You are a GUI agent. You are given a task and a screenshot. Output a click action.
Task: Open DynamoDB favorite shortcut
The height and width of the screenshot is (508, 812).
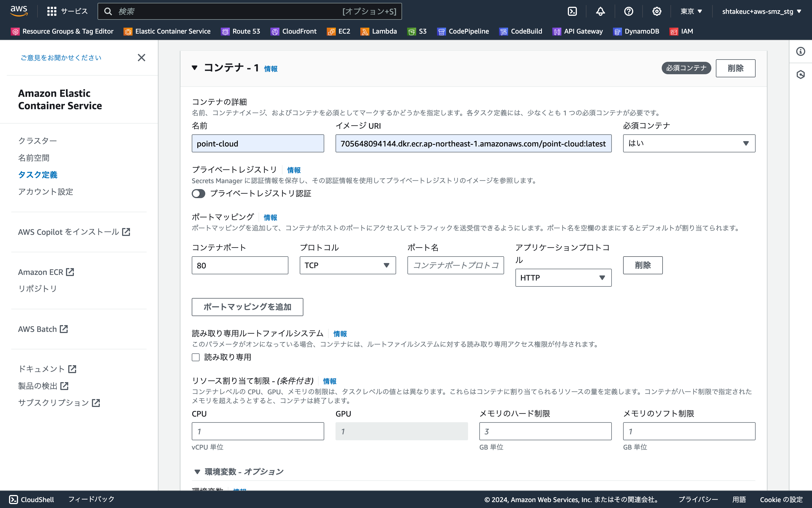(636, 31)
